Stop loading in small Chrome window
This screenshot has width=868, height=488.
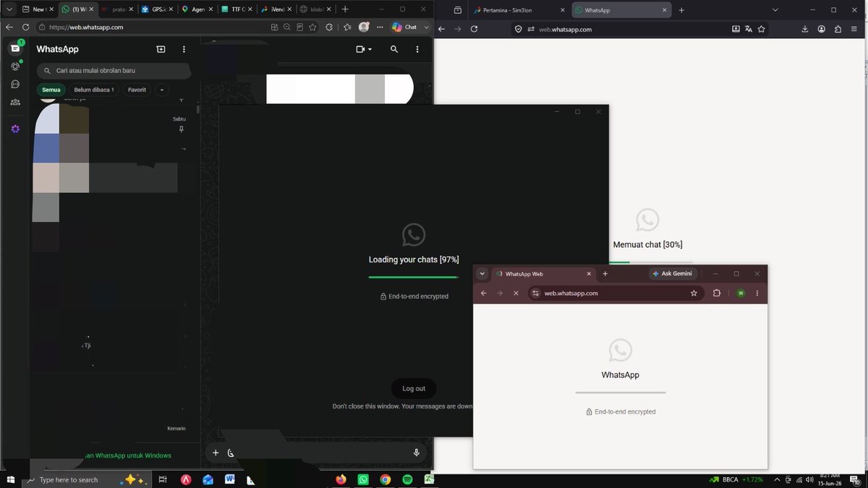coord(516,293)
